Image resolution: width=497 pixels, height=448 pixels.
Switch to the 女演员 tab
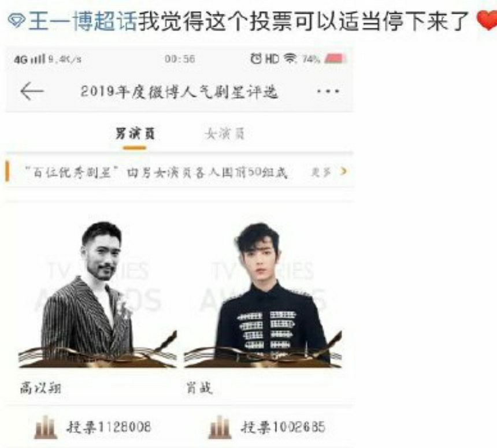[225, 134]
